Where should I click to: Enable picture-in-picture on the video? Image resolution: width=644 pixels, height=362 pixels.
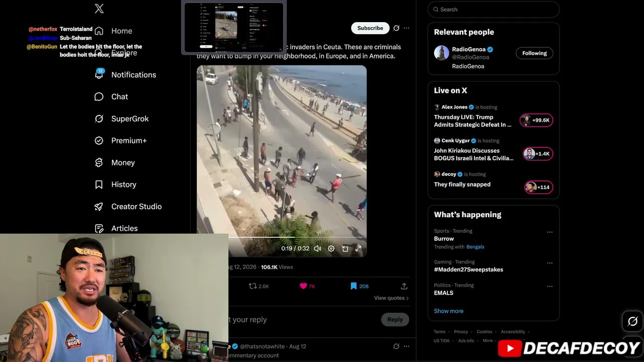tap(345, 248)
